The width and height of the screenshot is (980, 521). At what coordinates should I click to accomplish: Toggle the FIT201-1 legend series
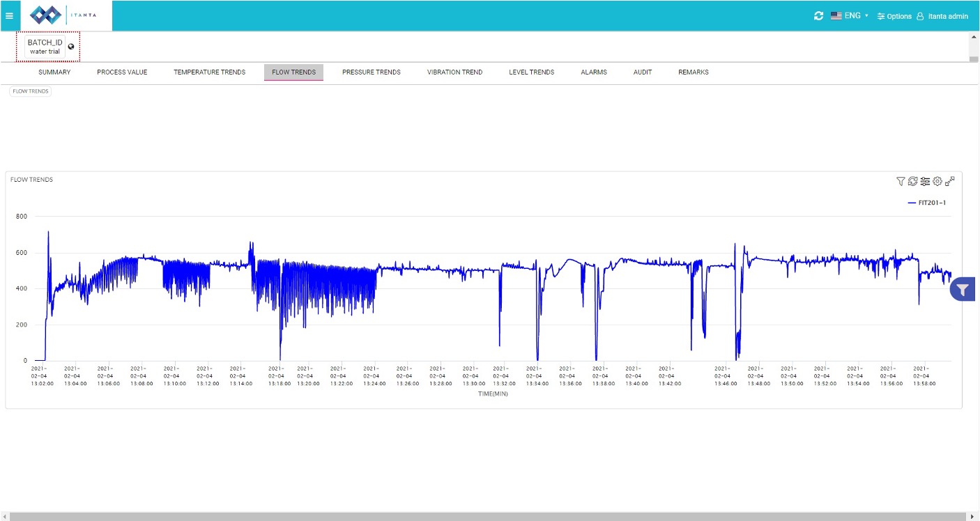pyautogui.click(x=926, y=203)
